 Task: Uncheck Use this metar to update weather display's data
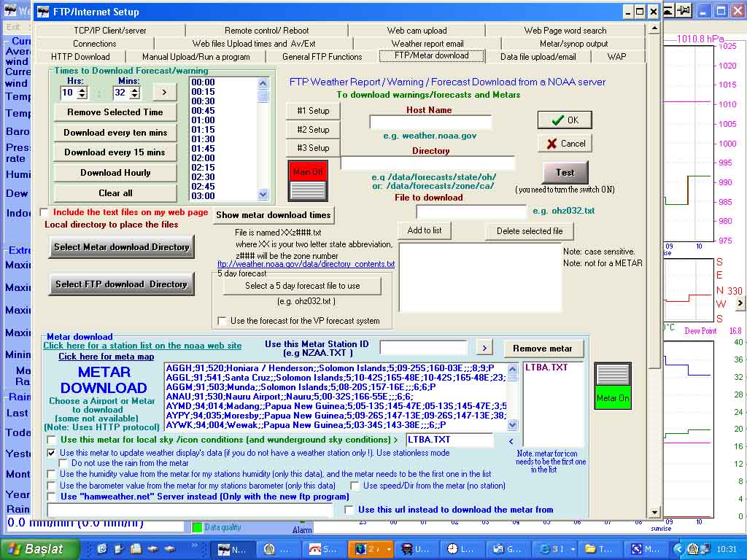(51, 453)
